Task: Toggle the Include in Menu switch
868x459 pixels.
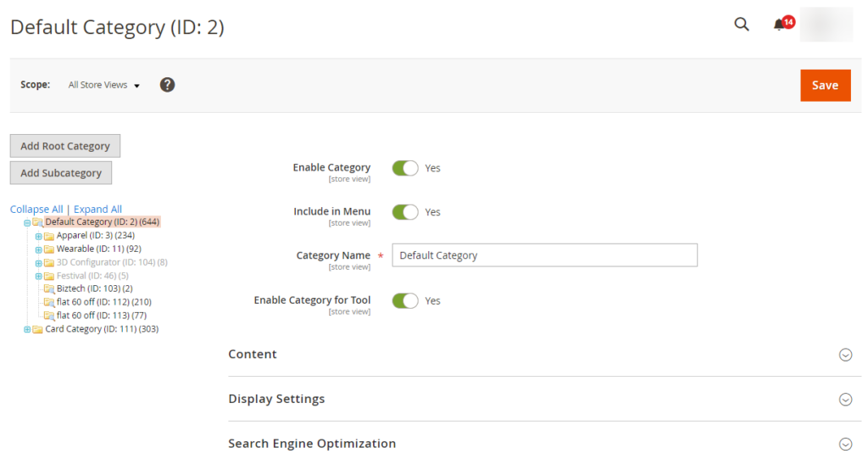Action: (405, 212)
